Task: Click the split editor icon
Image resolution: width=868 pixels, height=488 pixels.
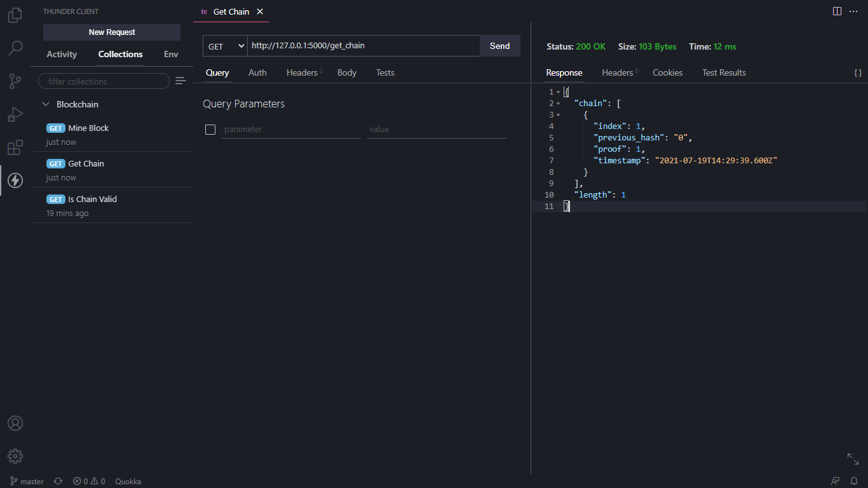Action: (837, 11)
